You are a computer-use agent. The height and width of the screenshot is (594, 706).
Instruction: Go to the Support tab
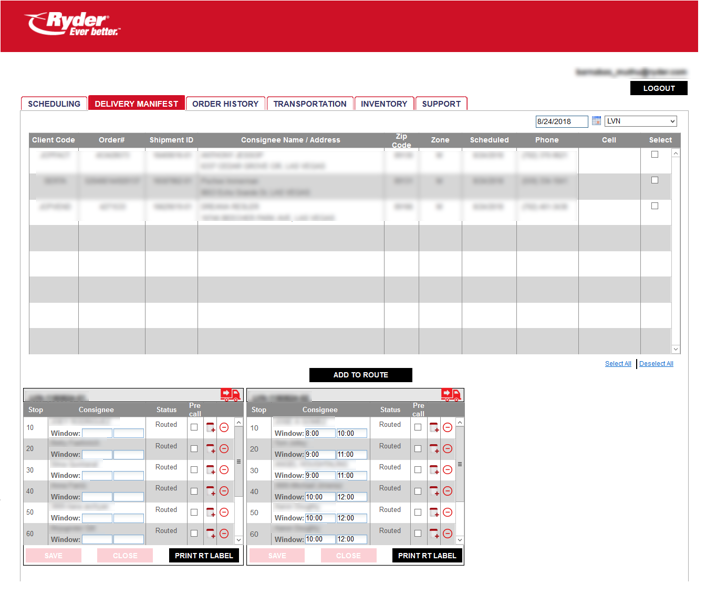(441, 104)
